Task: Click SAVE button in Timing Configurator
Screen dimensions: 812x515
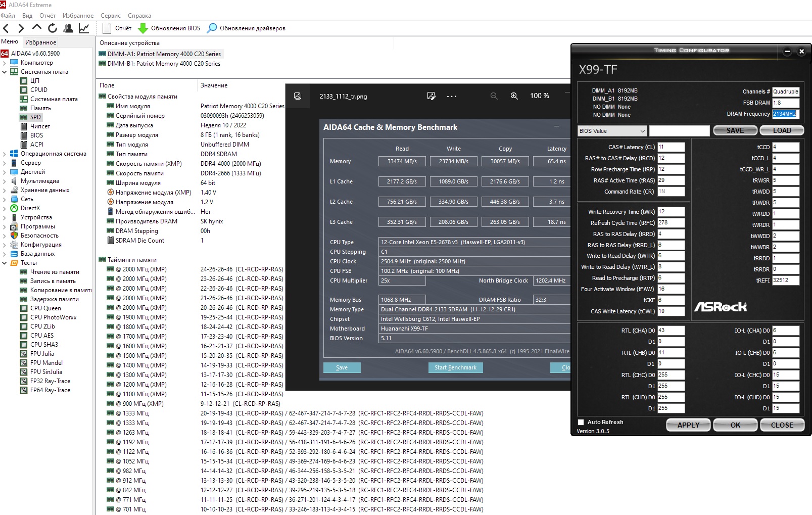Action: point(735,130)
